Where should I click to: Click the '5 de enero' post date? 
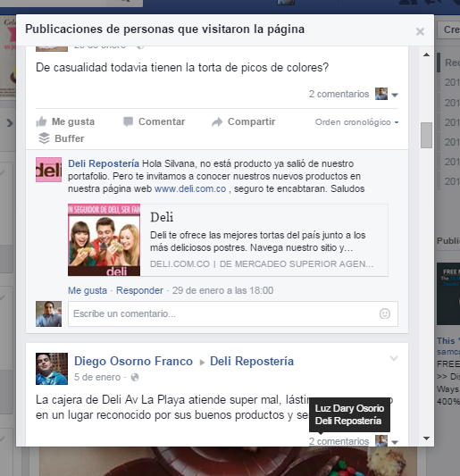pyautogui.click(x=97, y=377)
